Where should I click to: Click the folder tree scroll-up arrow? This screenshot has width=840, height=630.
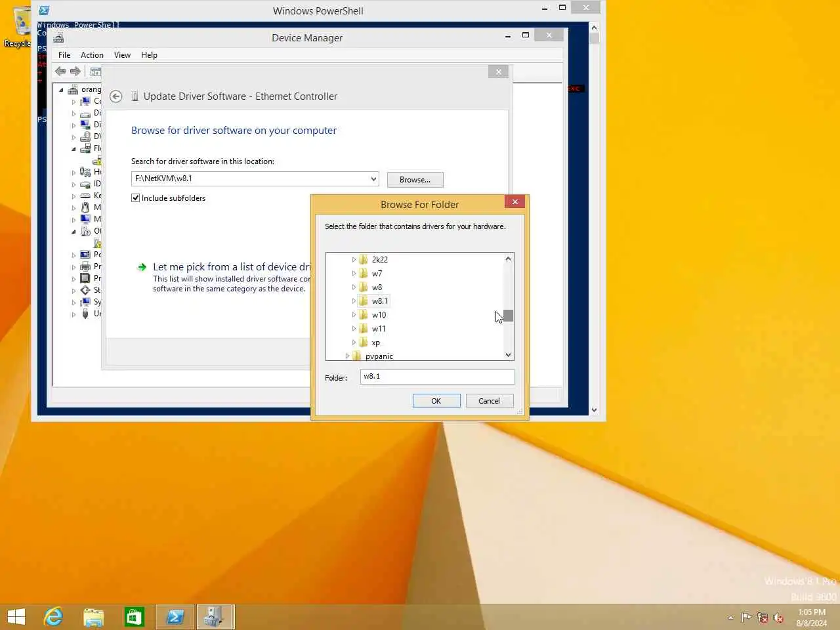(509, 259)
